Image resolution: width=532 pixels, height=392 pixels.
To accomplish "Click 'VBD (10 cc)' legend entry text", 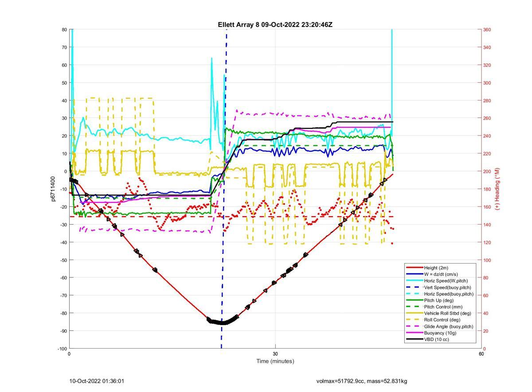I will (436, 339).
